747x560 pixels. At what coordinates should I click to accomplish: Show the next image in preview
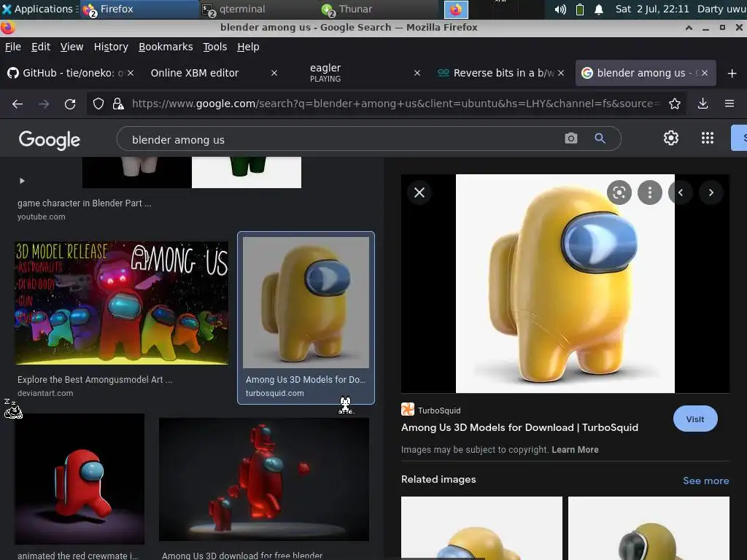711,192
